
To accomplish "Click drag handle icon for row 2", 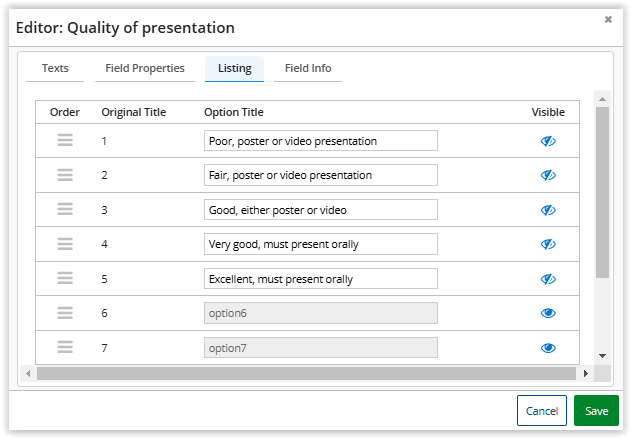I will pos(65,175).
